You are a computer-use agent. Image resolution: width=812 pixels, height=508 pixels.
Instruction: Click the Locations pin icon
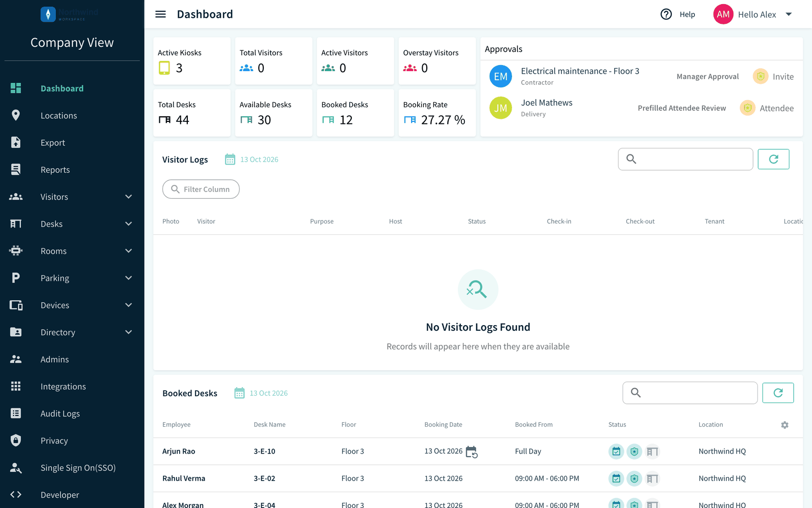click(16, 115)
